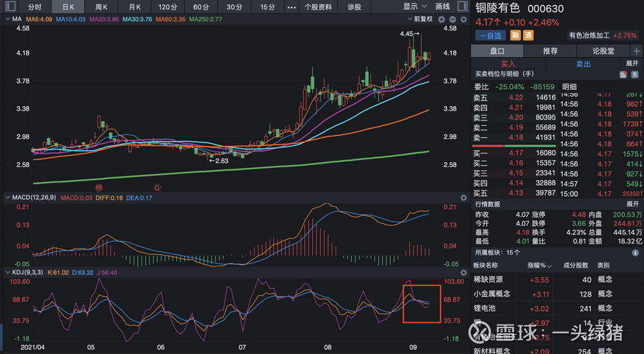Open the 有色冶炼加工 sector link
This screenshot has width=644, height=354.
click(602, 35)
